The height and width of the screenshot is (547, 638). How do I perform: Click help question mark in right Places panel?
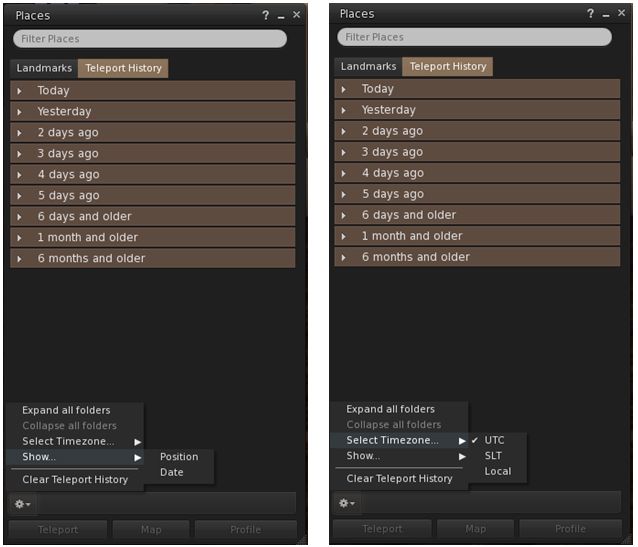pyautogui.click(x=590, y=14)
